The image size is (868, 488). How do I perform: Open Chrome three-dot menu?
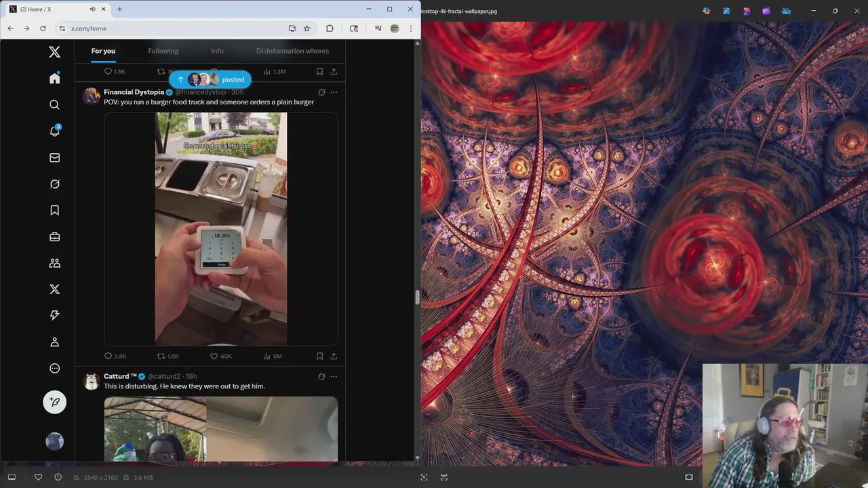click(410, 28)
